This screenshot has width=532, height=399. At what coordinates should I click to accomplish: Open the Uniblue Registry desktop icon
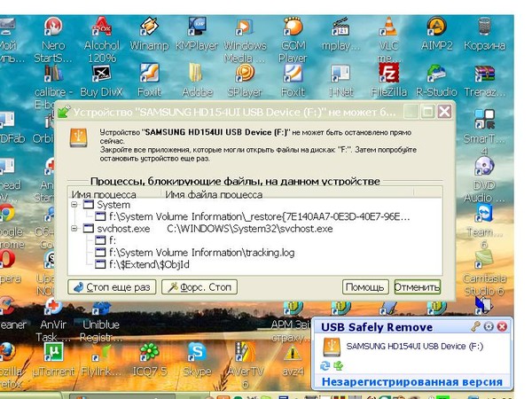point(101,321)
